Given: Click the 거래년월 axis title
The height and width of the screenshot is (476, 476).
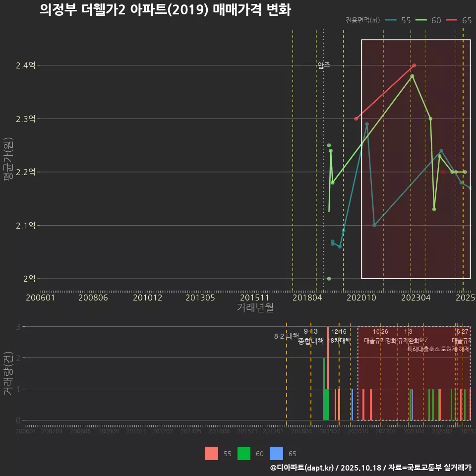Looking at the screenshot, I should click(x=253, y=308).
